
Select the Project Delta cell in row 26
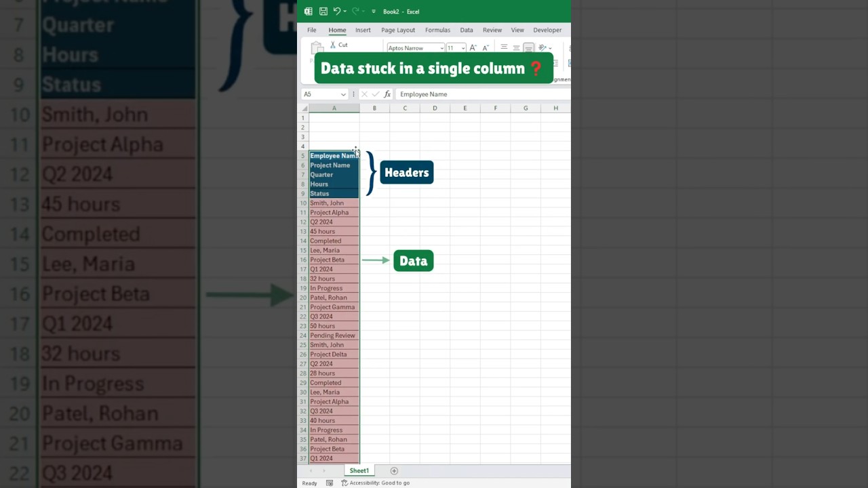coord(334,354)
